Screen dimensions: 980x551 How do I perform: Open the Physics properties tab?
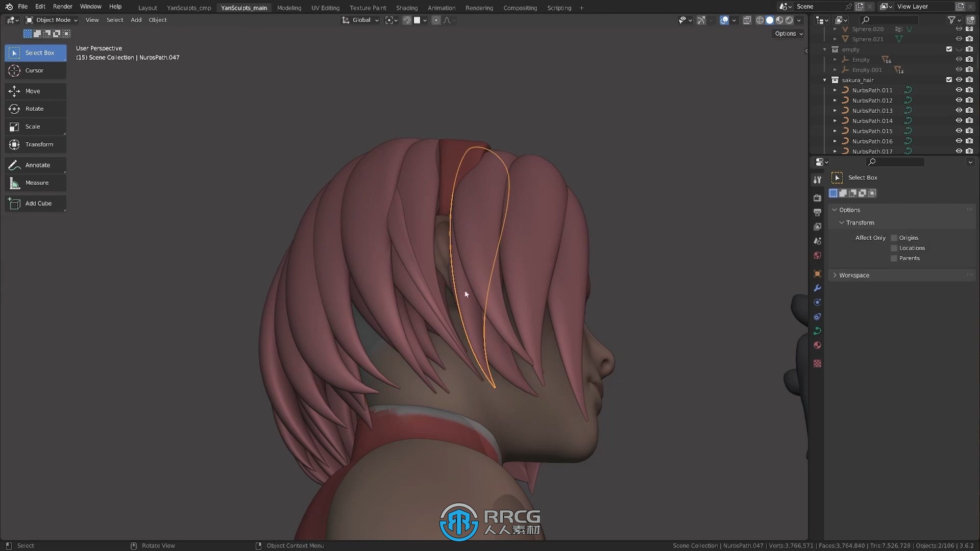pos(817,303)
